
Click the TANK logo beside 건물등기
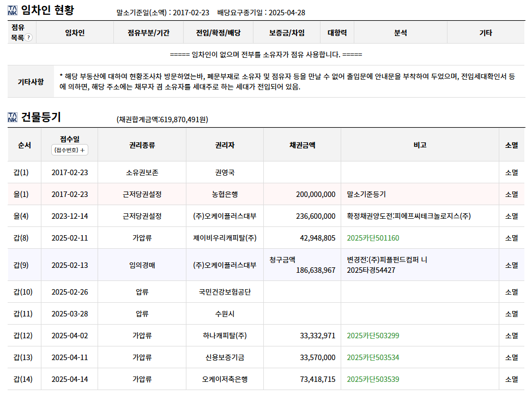pos(12,117)
